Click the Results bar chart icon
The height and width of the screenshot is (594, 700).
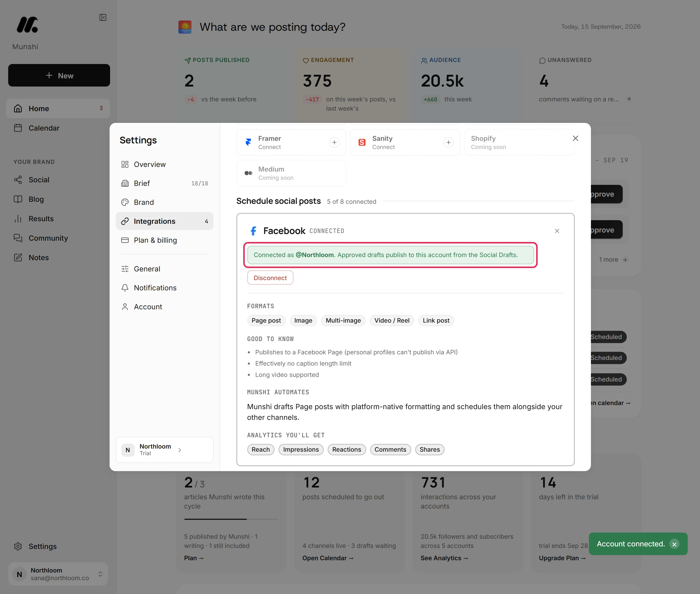pos(18,219)
